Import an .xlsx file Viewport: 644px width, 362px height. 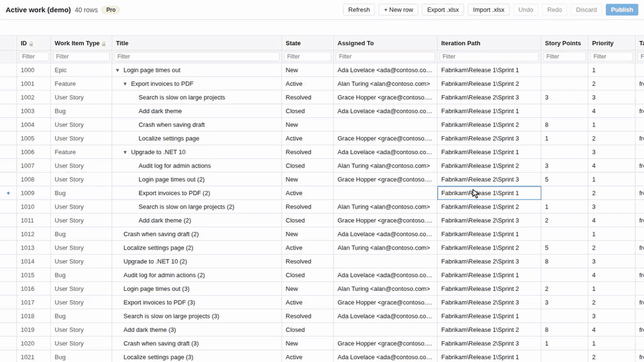(x=488, y=9)
